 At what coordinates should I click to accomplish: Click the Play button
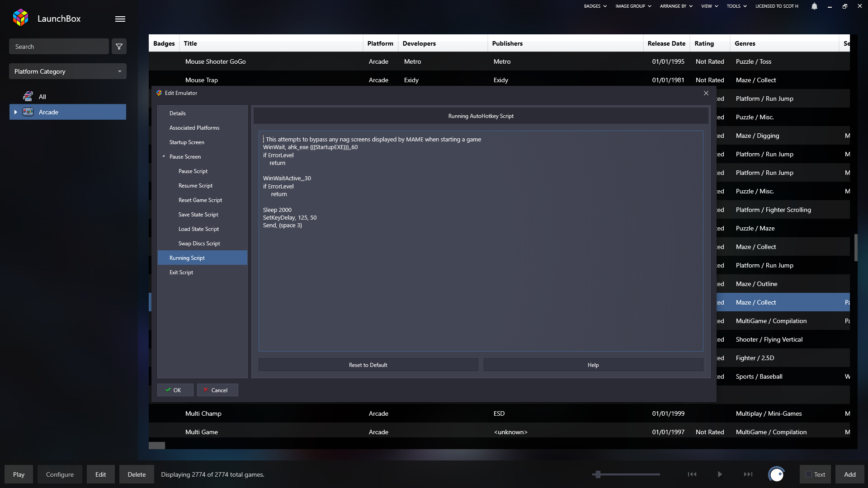coord(19,474)
